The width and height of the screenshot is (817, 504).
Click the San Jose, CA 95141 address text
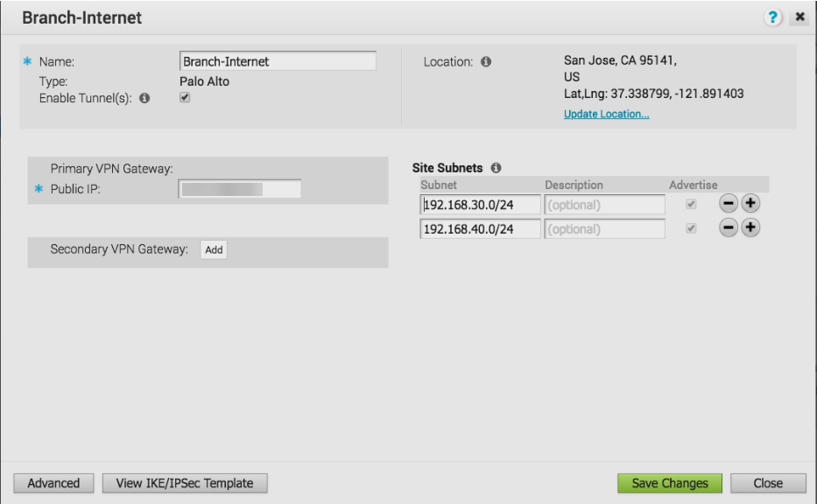[620, 60]
